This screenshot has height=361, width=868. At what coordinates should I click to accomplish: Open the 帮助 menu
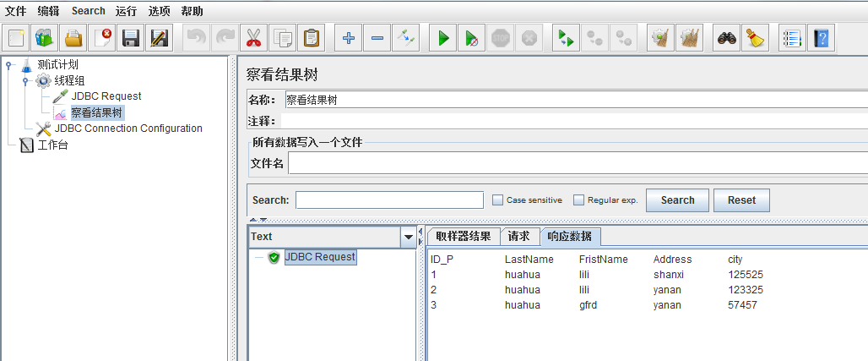[x=192, y=11]
